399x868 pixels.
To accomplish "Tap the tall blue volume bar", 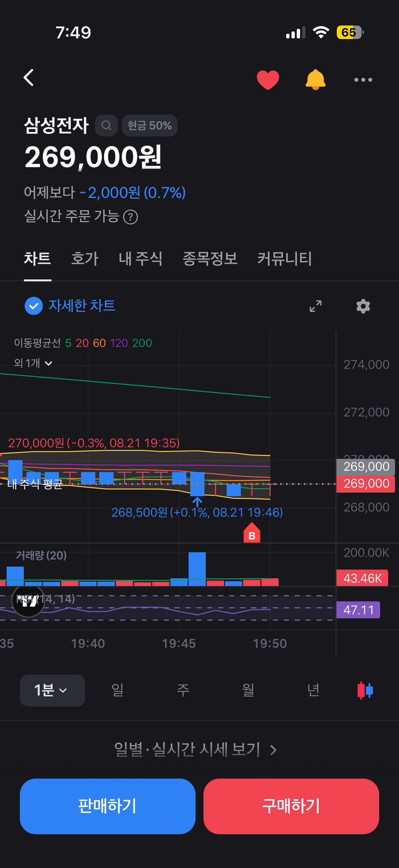I will (x=197, y=569).
